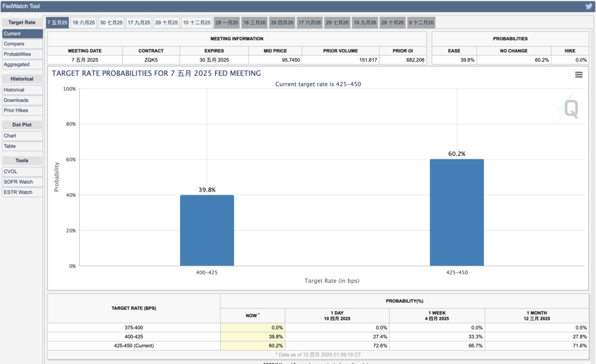
Task: Click the 39.8% bar for 400-425
Action: pos(207,230)
